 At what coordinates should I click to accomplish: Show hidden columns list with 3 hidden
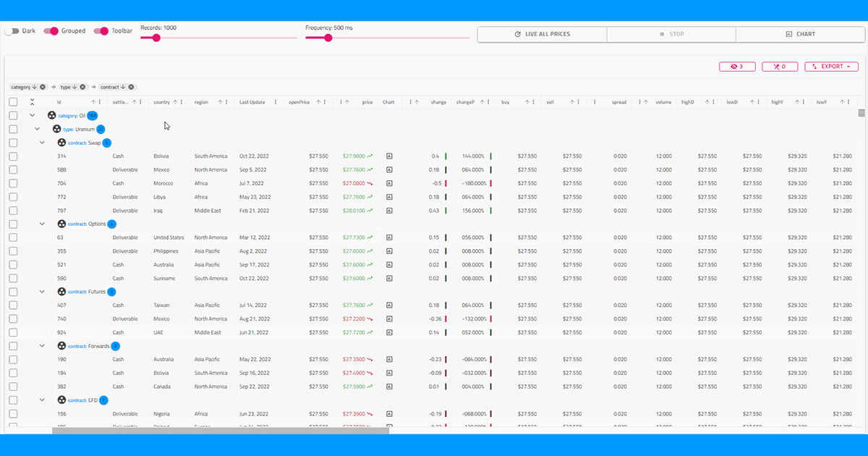pyautogui.click(x=737, y=67)
